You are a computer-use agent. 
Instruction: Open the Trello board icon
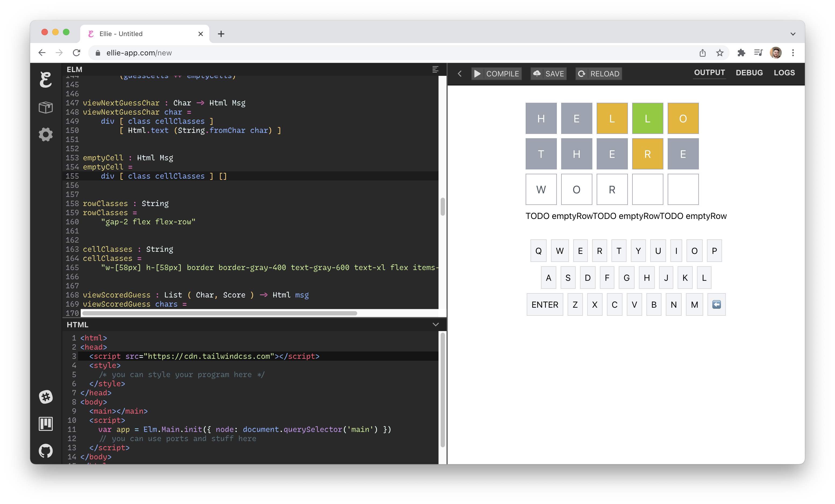46,423
